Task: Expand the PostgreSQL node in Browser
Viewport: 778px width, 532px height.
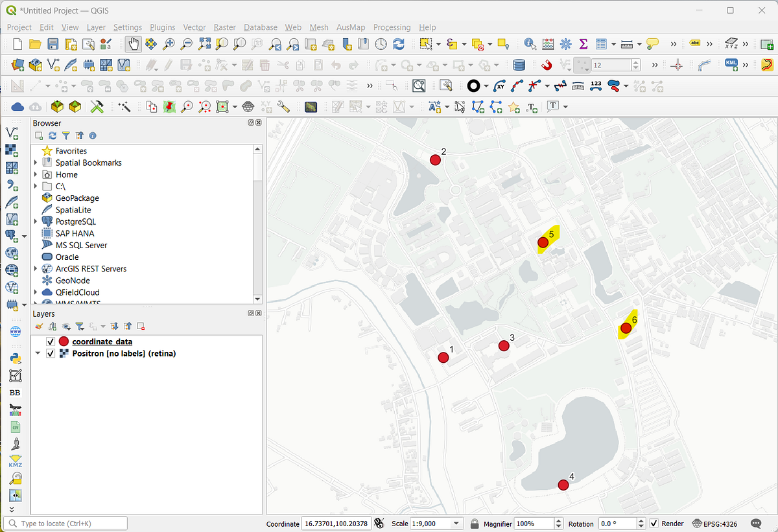Action: point(36,221)
